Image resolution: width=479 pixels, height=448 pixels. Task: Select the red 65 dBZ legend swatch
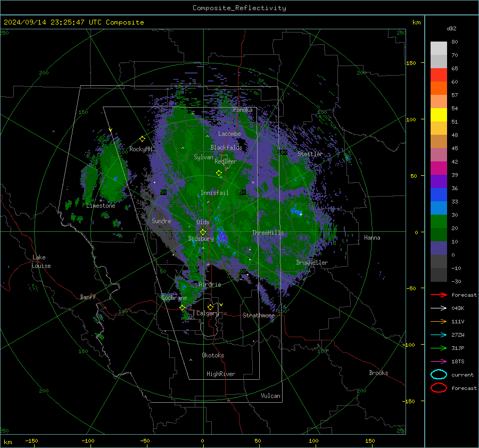439,75
